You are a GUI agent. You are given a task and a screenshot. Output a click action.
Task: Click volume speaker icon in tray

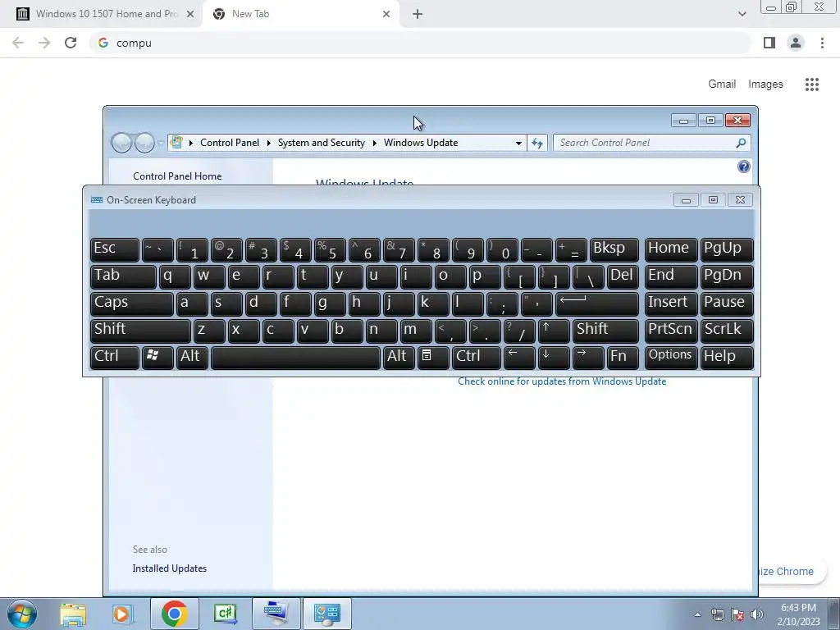757,614
